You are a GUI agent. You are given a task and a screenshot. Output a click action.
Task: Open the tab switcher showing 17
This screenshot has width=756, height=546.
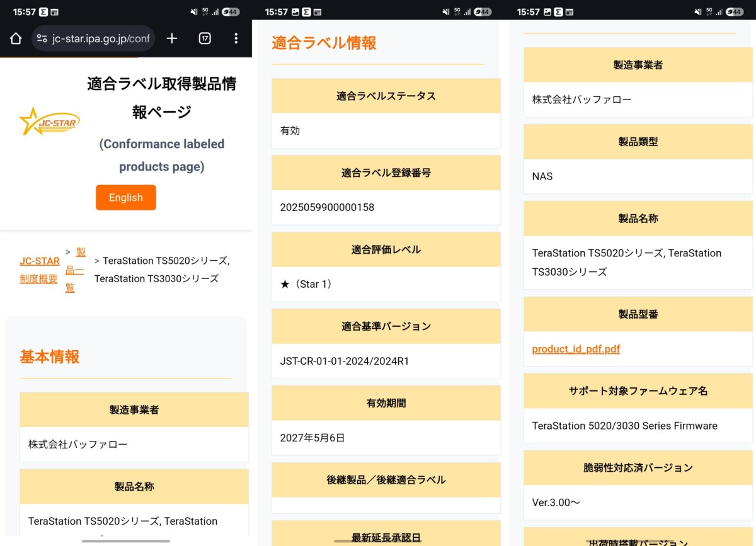pyautogui.click(x=205, y=38)
